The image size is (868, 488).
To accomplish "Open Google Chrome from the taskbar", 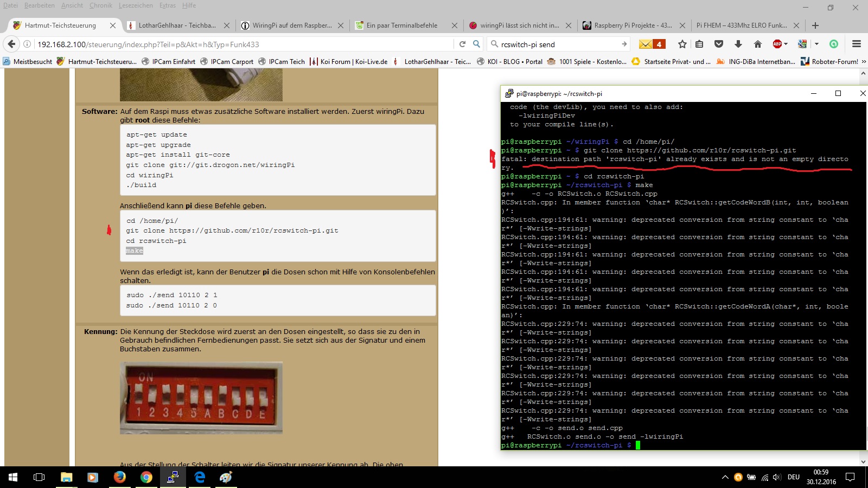I will [x=146, y=477].
